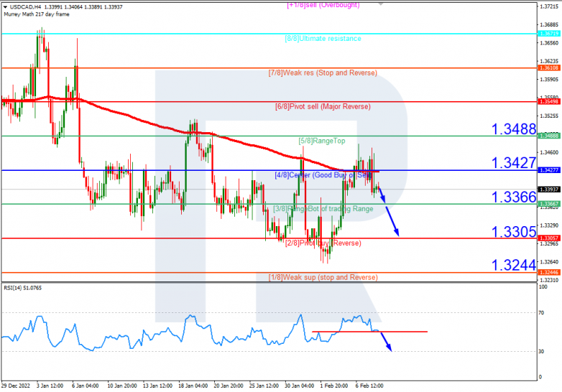The image size is (562, 392).
Task: Select the [+1/8]sell (Overbought) label
Action: point(323,4)
